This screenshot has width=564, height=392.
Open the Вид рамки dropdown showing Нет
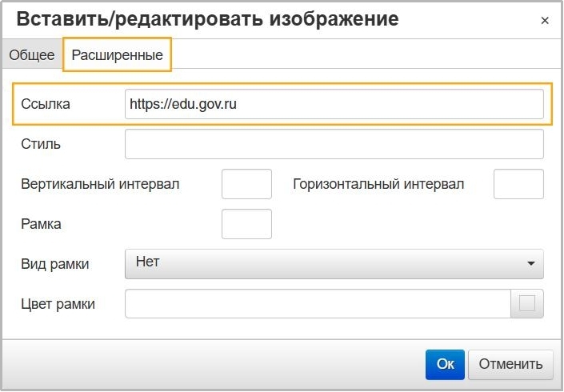(334, 263)
